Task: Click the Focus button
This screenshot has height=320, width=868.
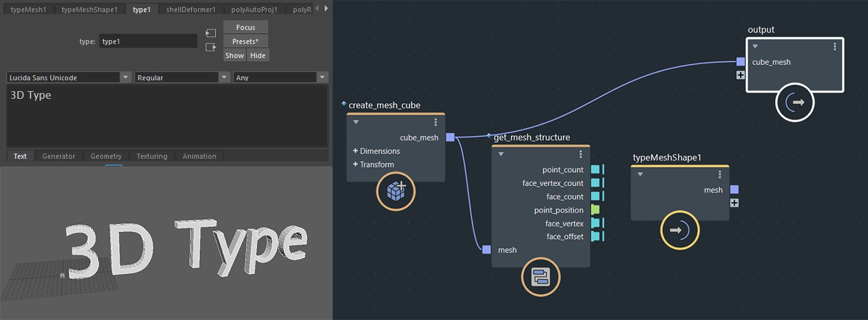Action: click(x=246, y=27)
